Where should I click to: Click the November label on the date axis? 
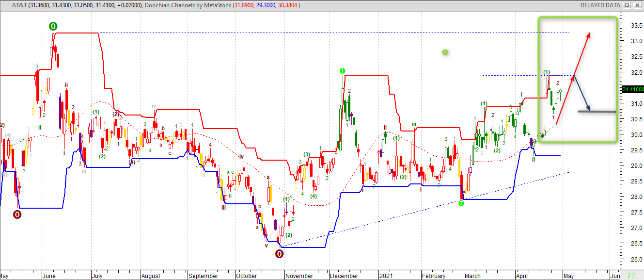point(299,276)
